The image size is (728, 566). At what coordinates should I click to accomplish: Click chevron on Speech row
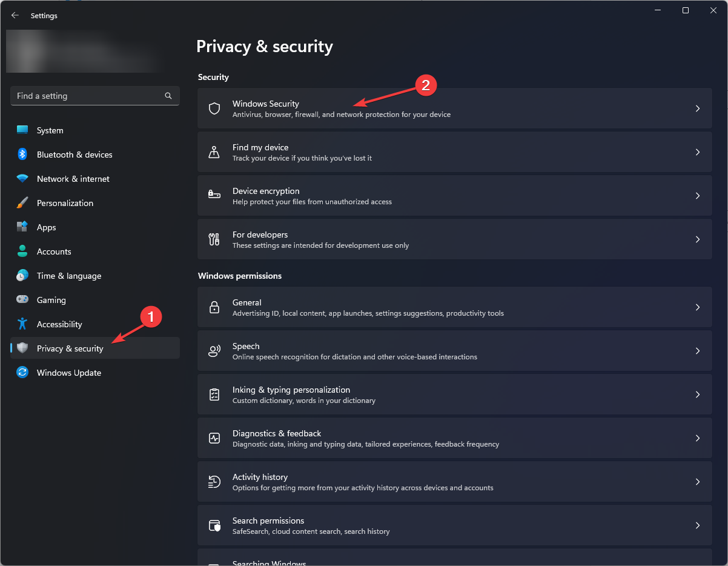pyautogui.click(x=698, y=351)
